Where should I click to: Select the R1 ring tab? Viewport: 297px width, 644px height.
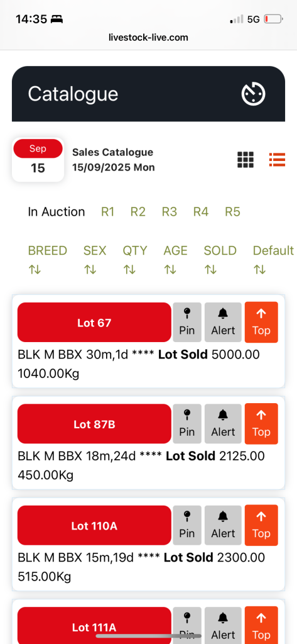(107, 212)
